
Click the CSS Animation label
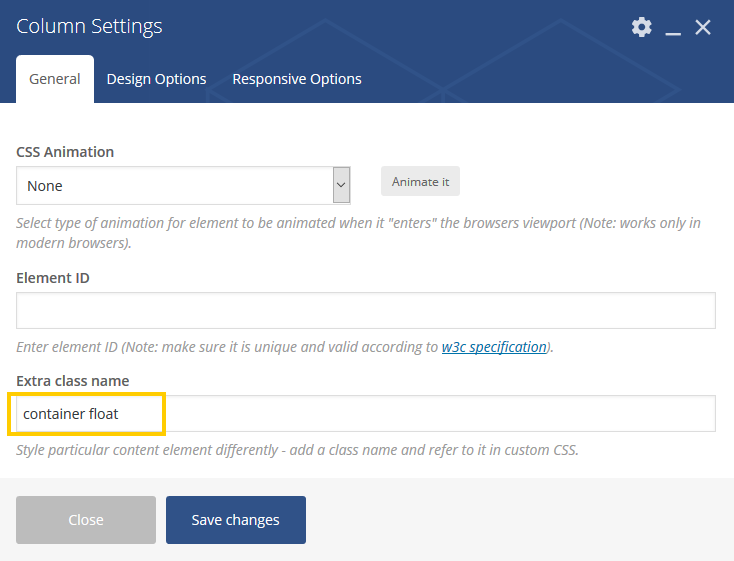(x=65, y=152)
